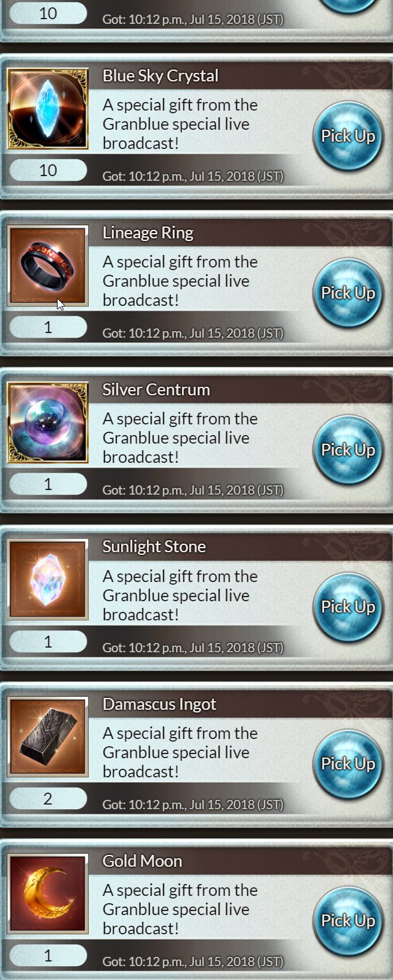
Task: Pick up the Blue Sky Crystal gift
Action: pos(348,136)
